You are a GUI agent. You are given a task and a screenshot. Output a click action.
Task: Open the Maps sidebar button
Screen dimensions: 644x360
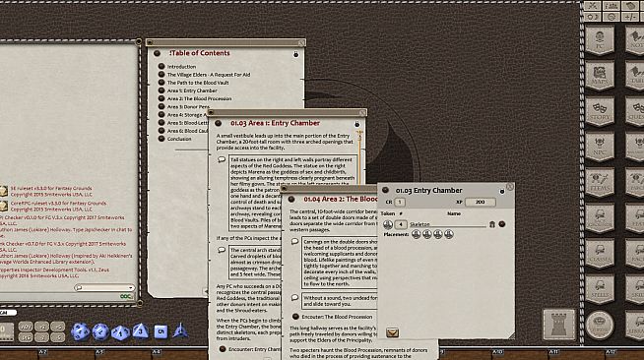tap(600, 76)
